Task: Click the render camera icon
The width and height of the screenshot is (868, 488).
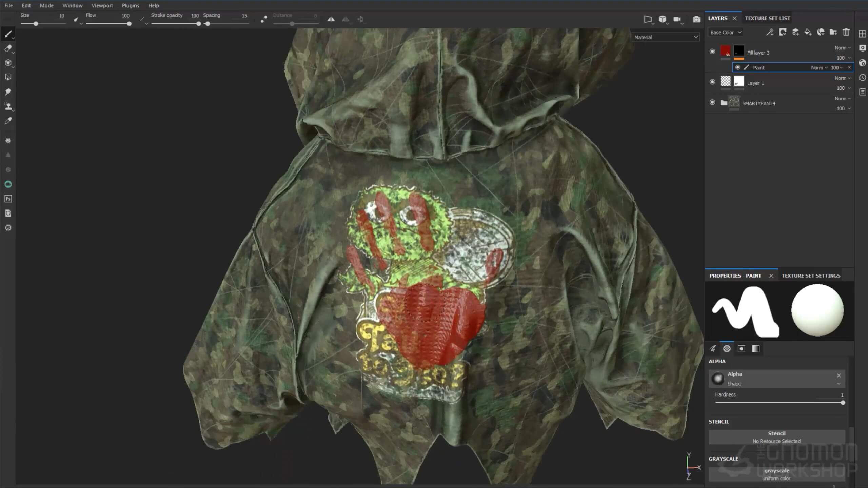Action: 696,19
